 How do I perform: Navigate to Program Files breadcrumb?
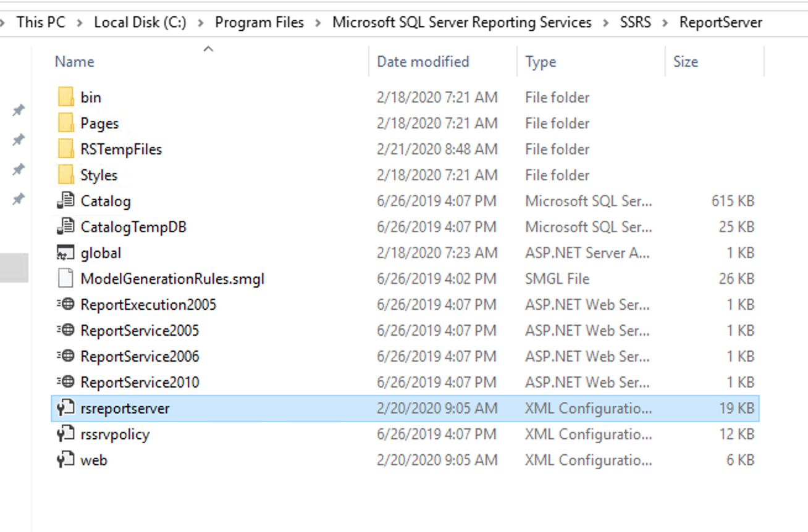coord(259,23)
